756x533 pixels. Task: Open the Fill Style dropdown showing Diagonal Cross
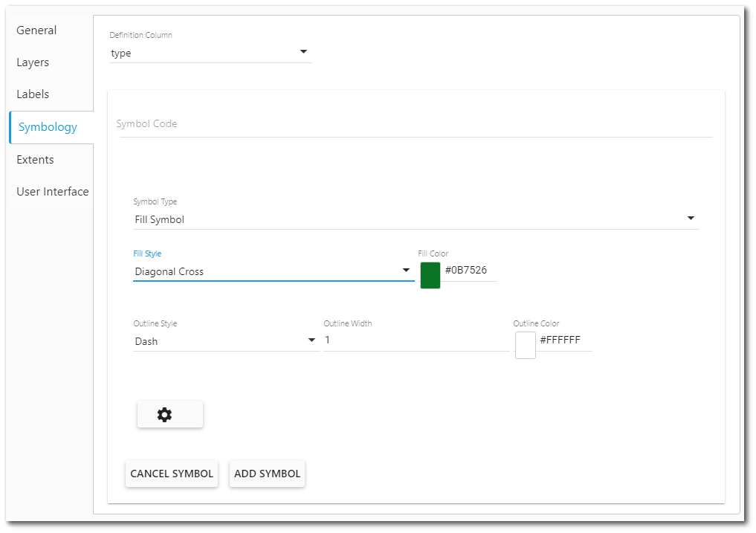tap(268, 271)
